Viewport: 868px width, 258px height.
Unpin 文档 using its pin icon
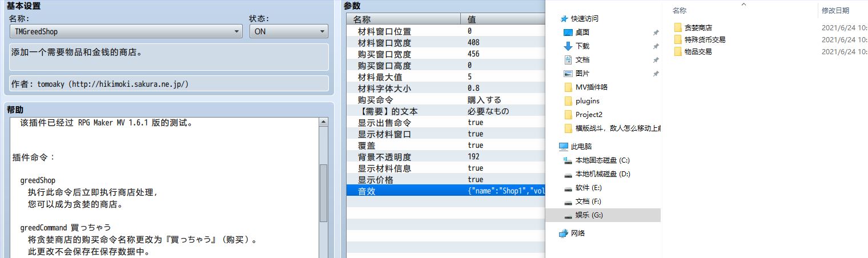pyautogui.click(x=656, y=61)
